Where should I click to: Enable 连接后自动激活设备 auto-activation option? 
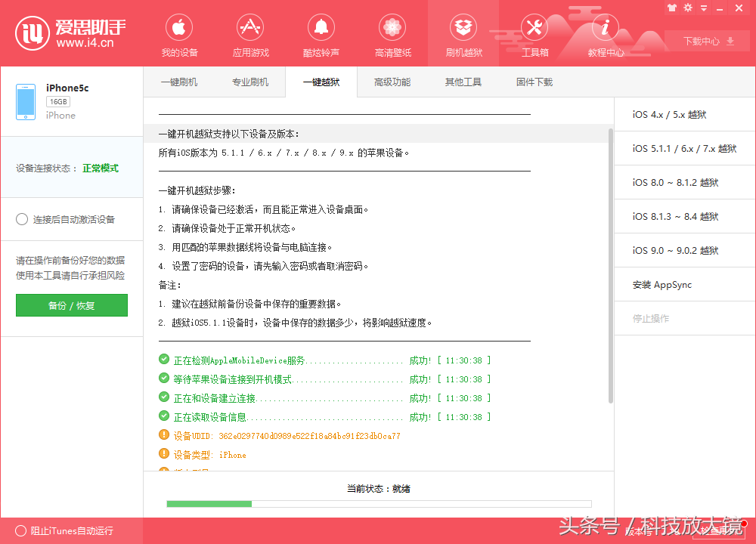pos(23,219)
